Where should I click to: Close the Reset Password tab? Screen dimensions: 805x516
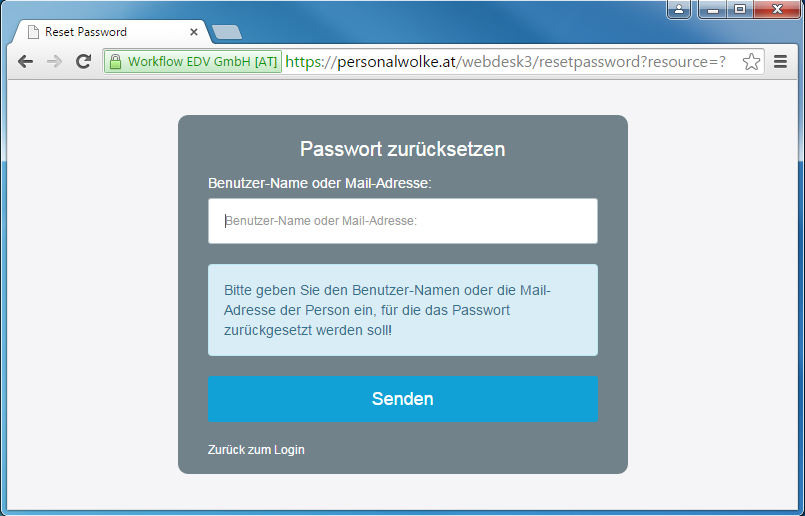point(194,32)
